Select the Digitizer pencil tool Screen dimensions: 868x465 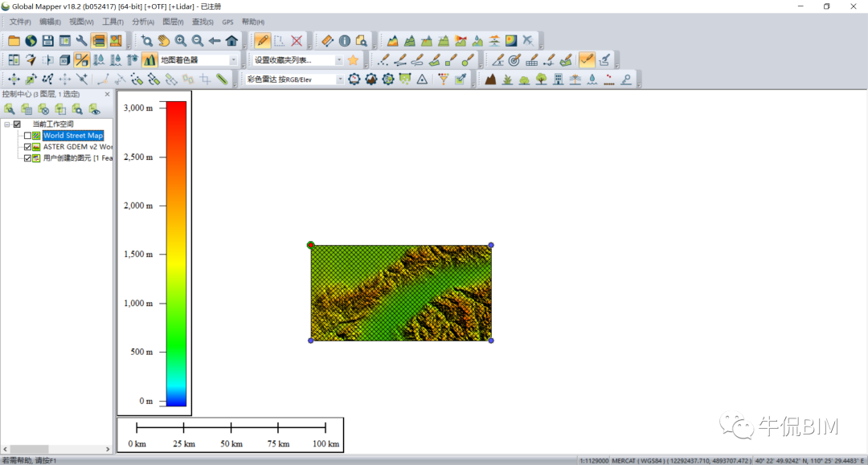coord(262,41)
